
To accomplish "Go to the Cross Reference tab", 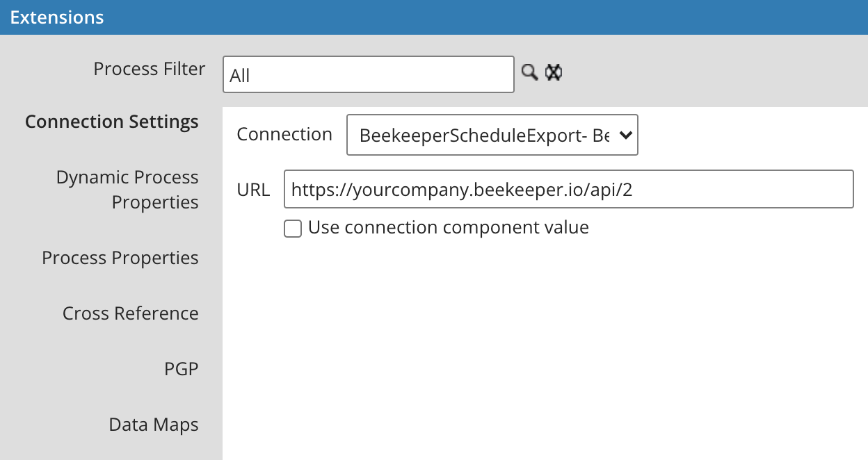I will (x=131, y=313).
